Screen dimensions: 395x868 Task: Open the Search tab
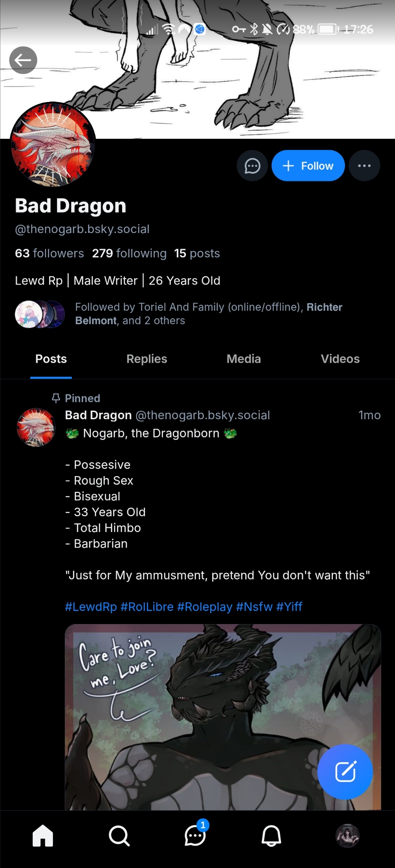[119, 835]
